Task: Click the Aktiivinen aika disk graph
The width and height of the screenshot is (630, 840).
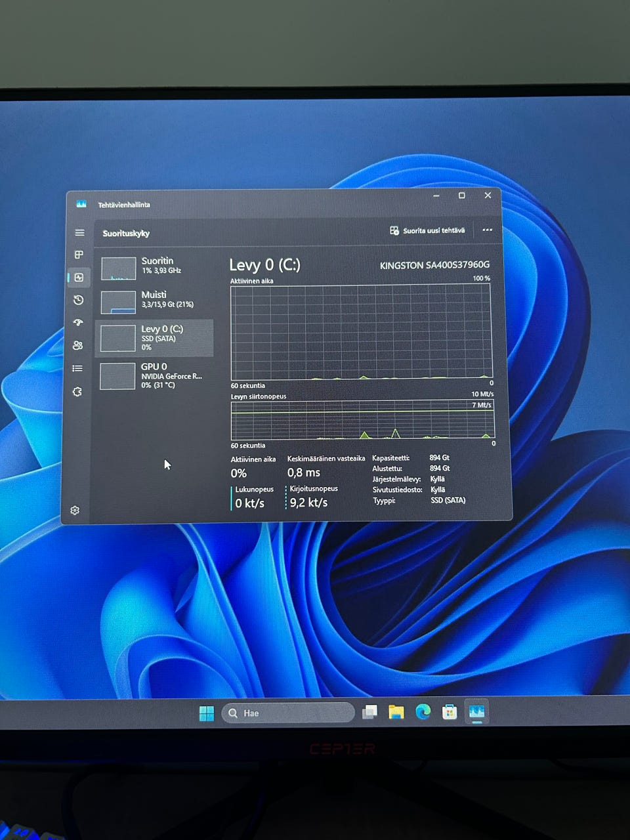Action: (x=360, y=332)
